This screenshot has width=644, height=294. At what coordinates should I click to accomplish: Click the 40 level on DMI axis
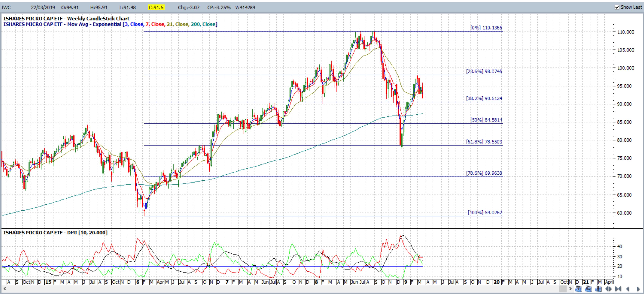click(x=620, y=246)
